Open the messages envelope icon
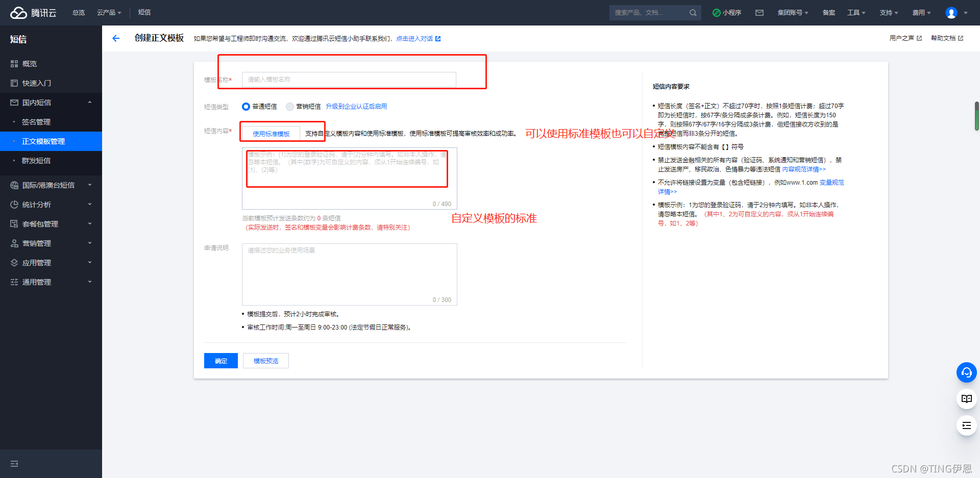The width and height of the screenshot is (980, 478). 759,13
